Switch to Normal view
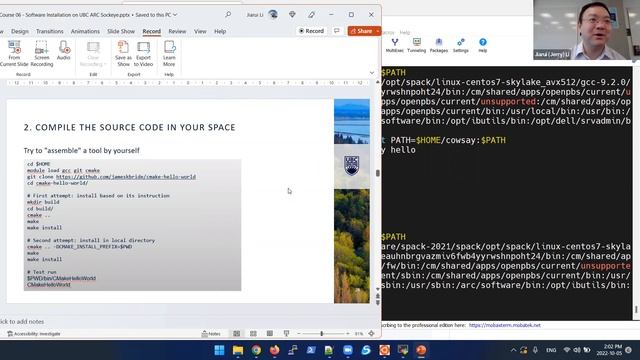The width and height of the screenshot is (640, 360). (236, 333)
